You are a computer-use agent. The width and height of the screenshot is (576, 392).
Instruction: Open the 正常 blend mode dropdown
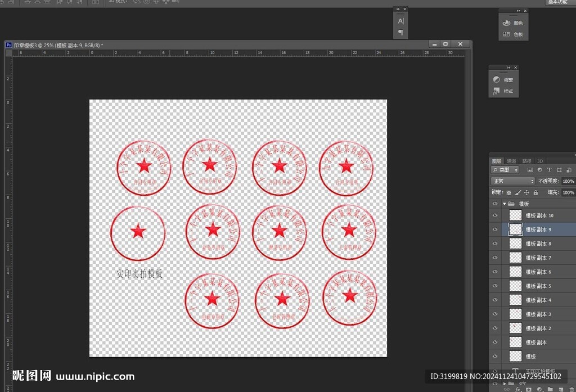pyautogui.click(x=513, y=181)
